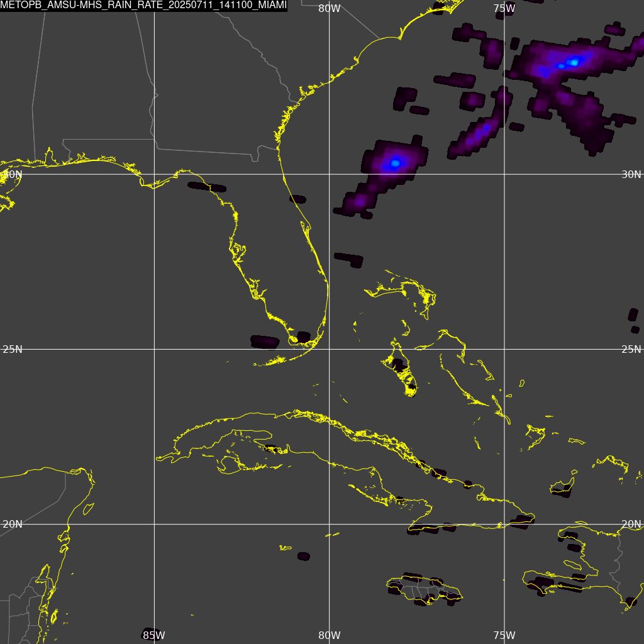Click the 25N label on right edge

(x=631, y=350)
